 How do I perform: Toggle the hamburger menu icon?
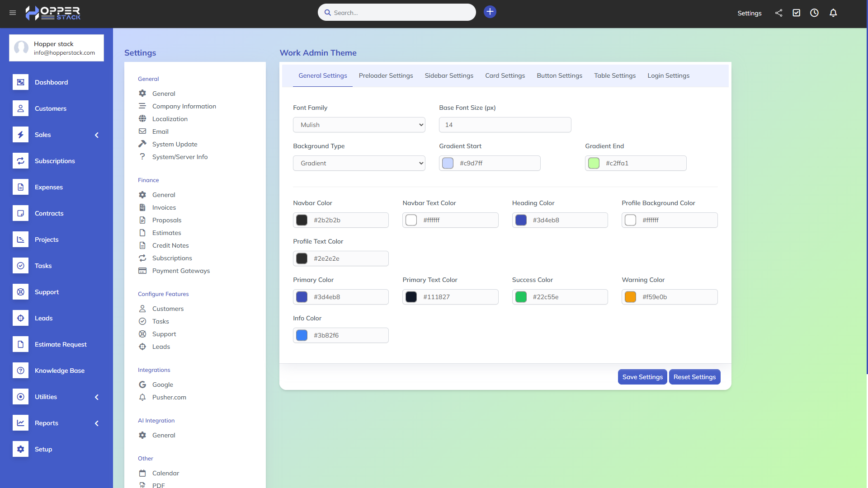coord(13,13)
